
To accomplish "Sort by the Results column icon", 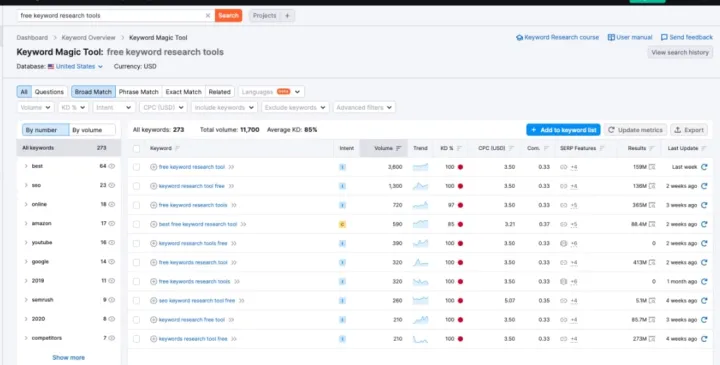I will click(652, 148).
